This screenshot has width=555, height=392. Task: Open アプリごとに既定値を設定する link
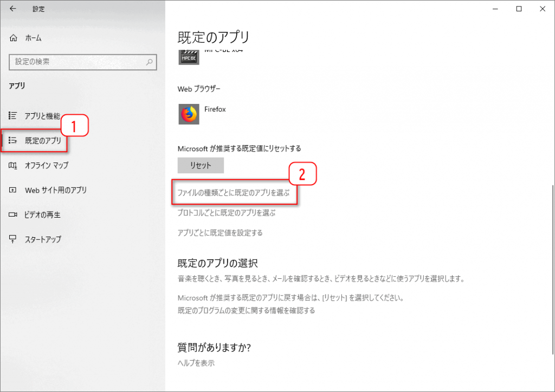(220, 233)
